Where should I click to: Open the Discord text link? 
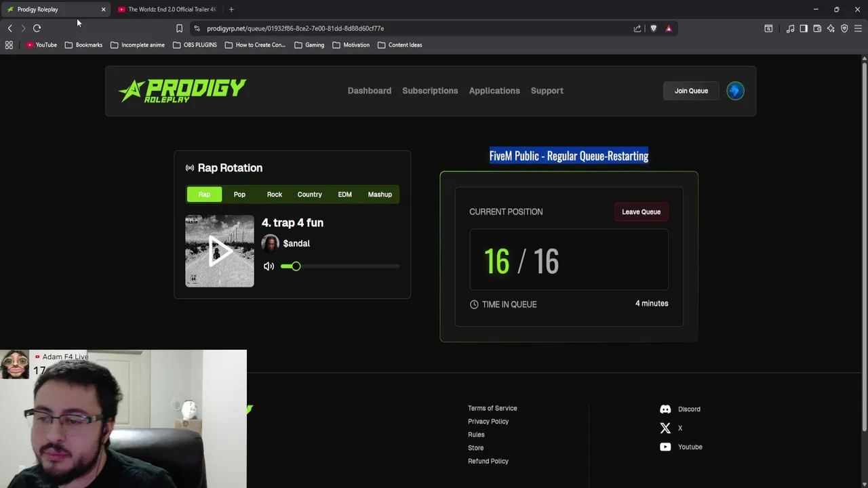coord(689,409)
